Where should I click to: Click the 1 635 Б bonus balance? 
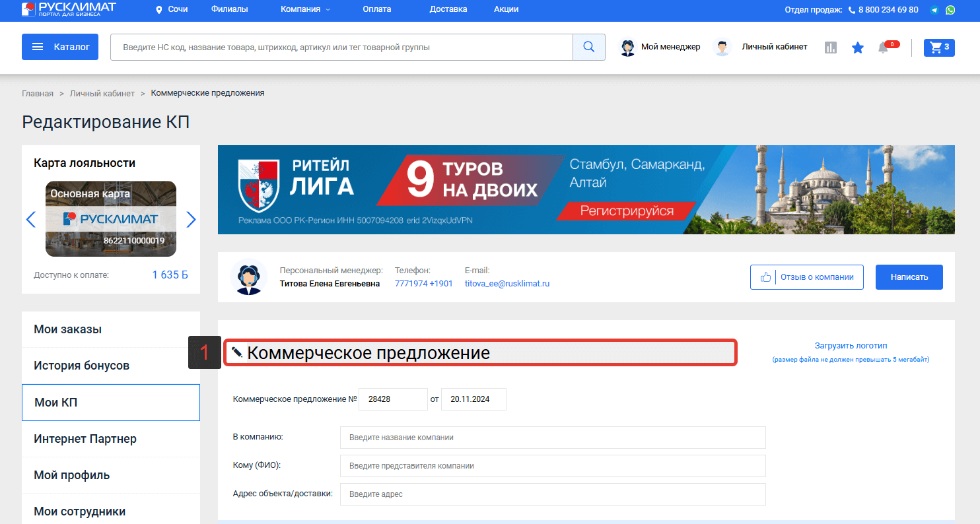pyautogui.click(x=170, y=275)
